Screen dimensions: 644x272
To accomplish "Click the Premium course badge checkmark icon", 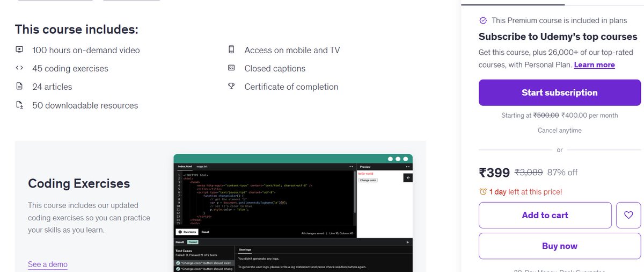I will point(483,20).
